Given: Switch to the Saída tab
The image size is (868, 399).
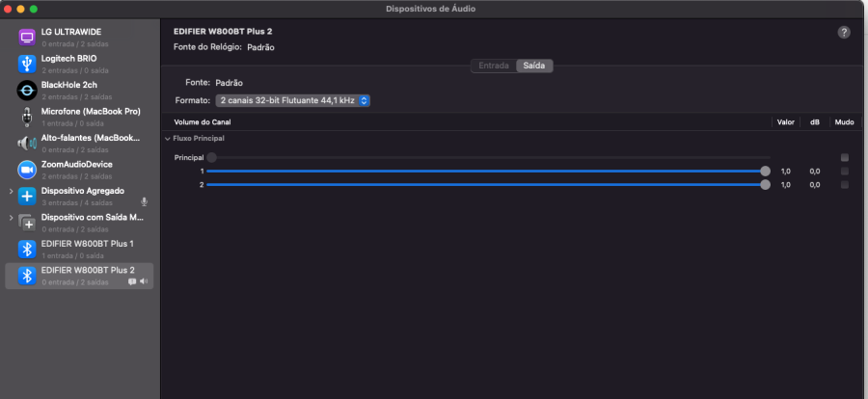Looking at the screenshot, I should [534, 66].
